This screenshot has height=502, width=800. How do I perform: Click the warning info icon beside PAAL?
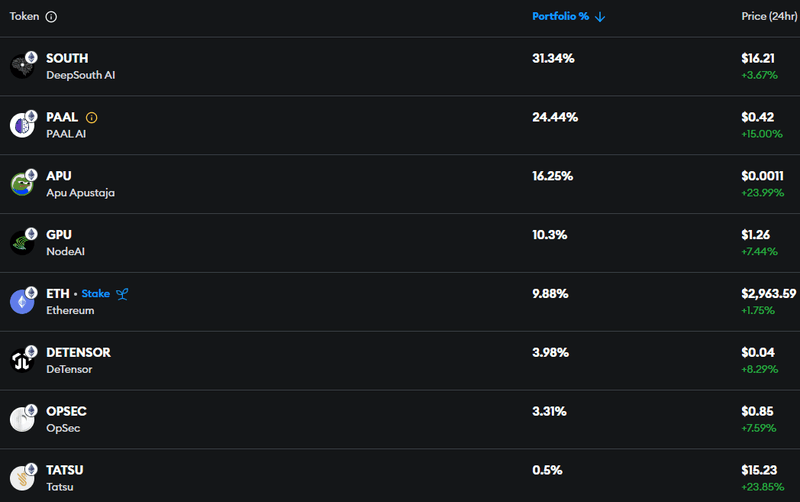[x=92, y=117]
